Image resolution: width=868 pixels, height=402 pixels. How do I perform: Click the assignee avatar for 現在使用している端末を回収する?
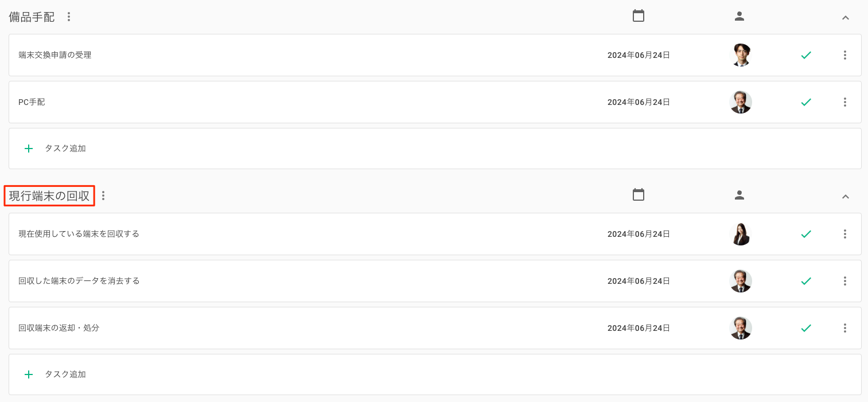click(x=740, y=234)
